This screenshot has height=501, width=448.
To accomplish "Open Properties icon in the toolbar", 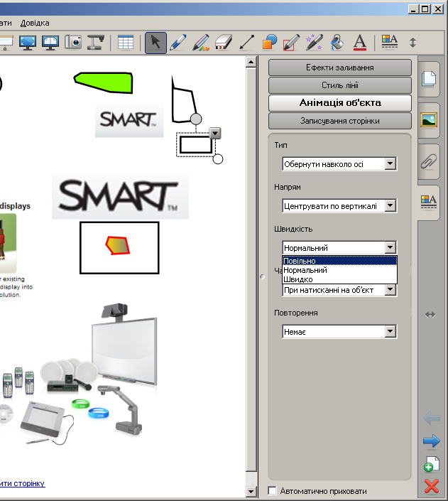I will click(x=390, y=42).
